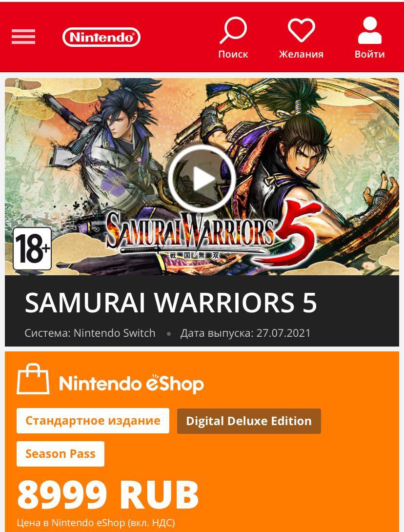Select the Стандартное издание edition
The width and height of the screenshot is (404, 532).
click(x=93, y=421)
